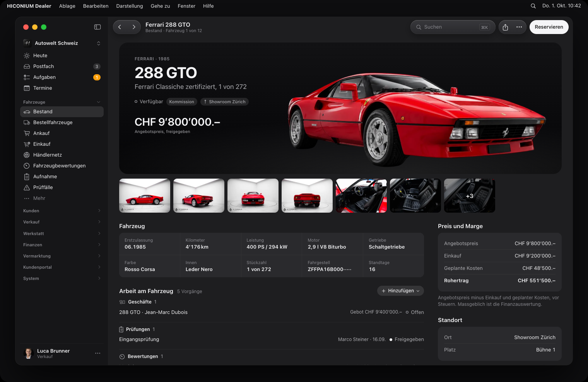
Task: Open the Eingangsprüfung inspection row
Action: click(x=272, y=339)
